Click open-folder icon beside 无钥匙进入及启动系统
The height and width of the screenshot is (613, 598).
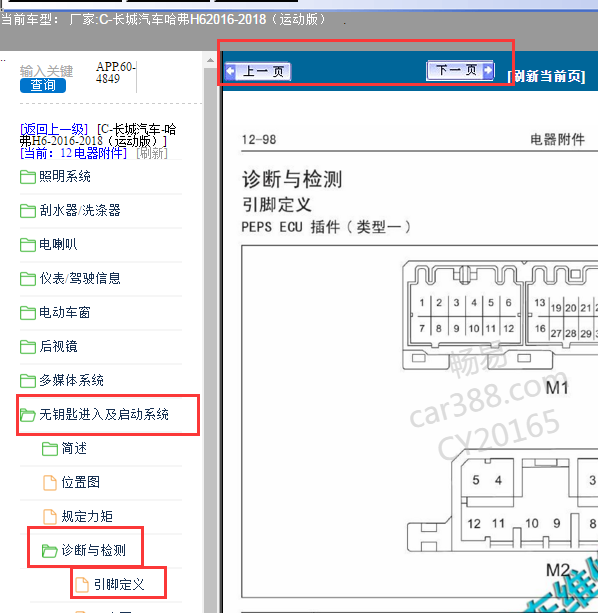coord(28,415)
